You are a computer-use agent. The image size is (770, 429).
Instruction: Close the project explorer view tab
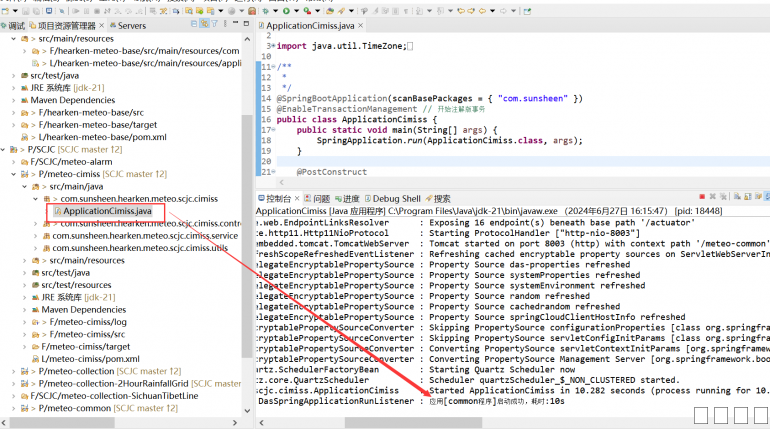click(101, 25)
